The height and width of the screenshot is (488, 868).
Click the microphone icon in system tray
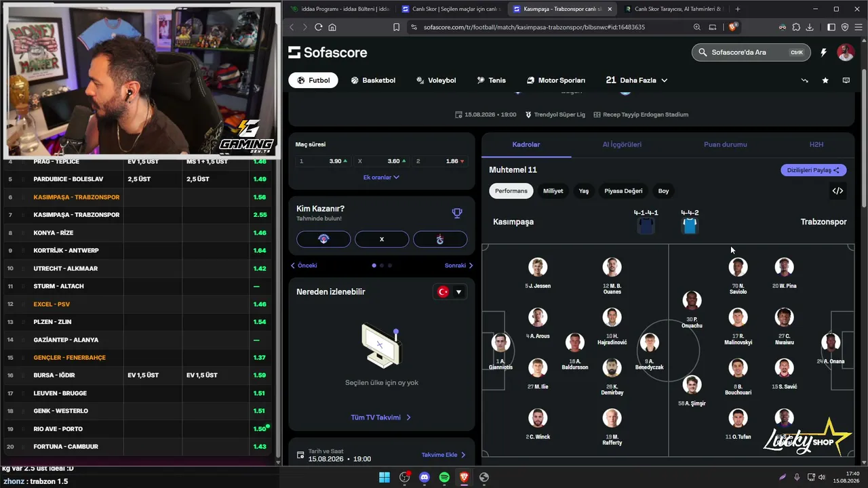(797, 477)
